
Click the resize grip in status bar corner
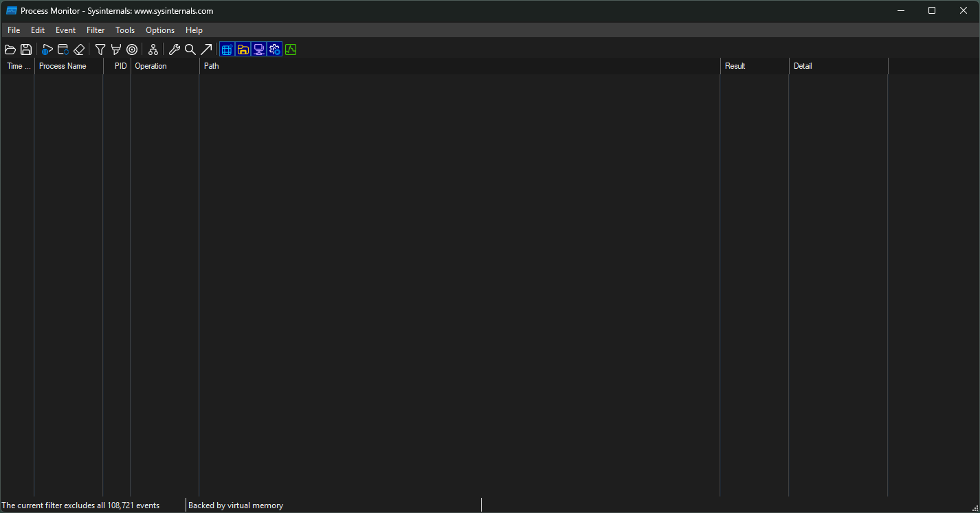pos(975,507)
